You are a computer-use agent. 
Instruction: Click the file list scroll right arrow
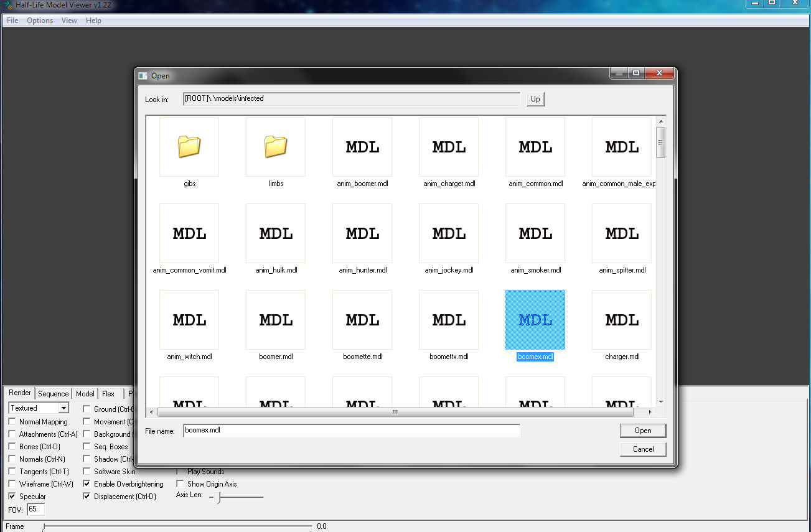click(x=650, y=412)
